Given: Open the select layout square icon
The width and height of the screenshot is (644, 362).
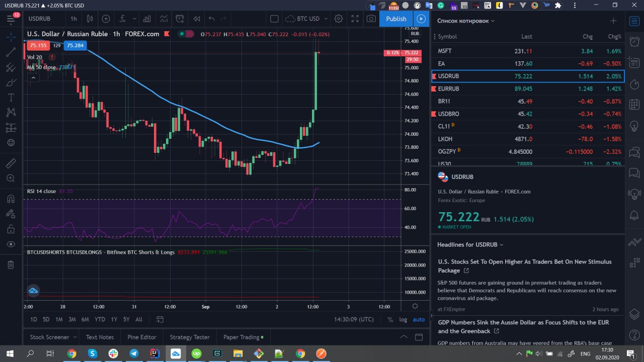Looking at the screenshot, I should point(274,19).
